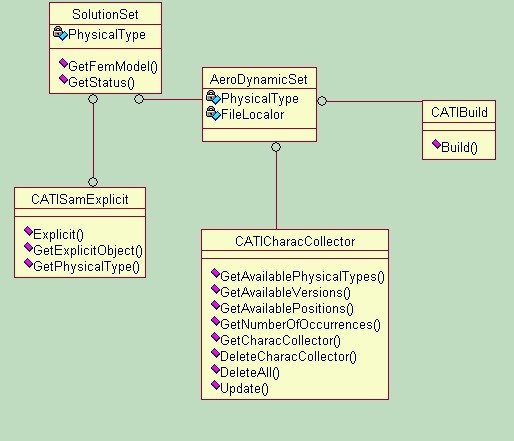This screenshot has width=514, height=441.
Task: Select the diamond icon next to Update()
Action: 216,385
